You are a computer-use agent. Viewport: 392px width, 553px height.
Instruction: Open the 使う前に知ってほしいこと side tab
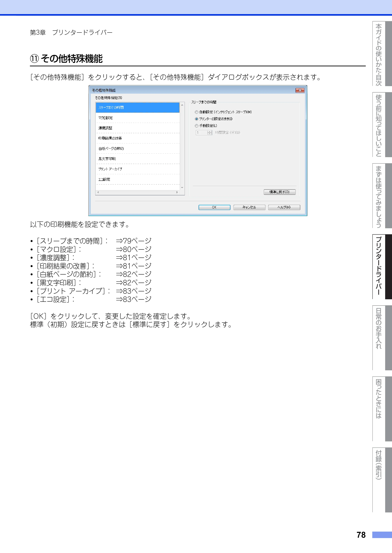coord(382,125)
